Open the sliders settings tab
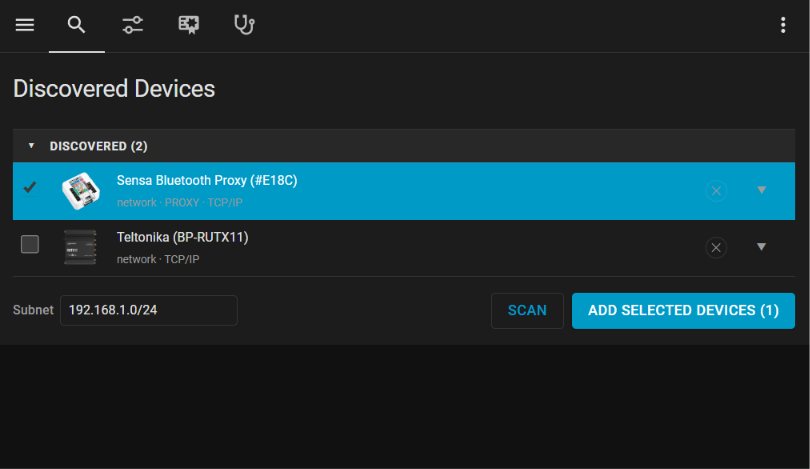810x469 pixels. (133, 25)
